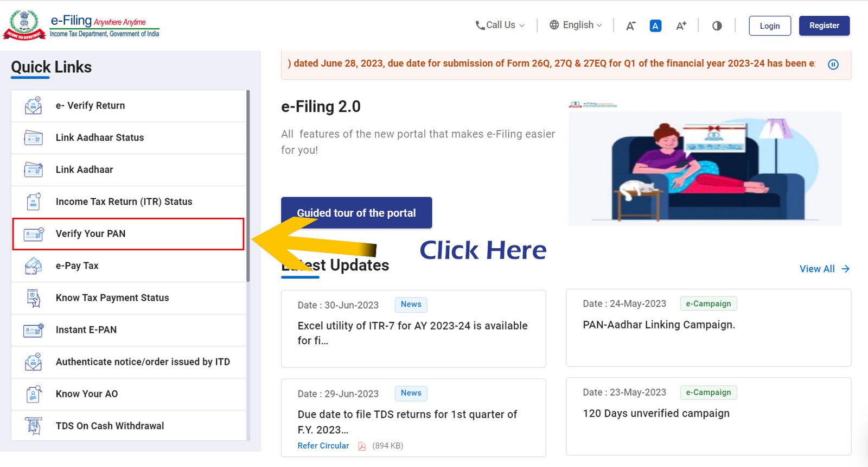The width and height of the screenshot is (868, 467).
Task: Start the Guided tour of the portal
Action: (x=356, y=213)
